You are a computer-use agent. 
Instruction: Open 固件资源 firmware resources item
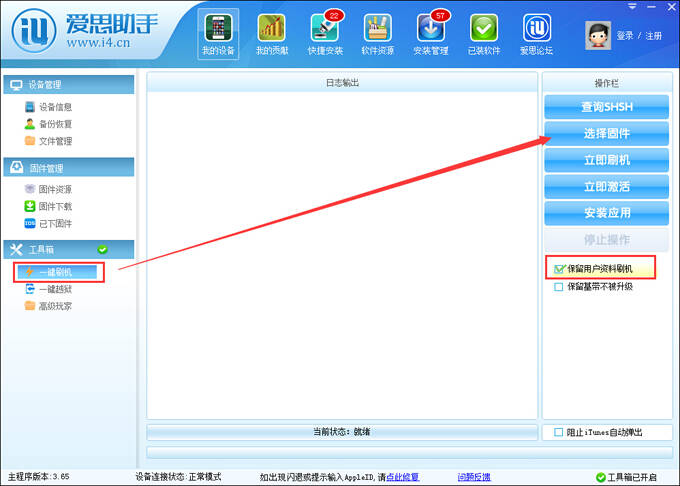tap(49, 189)
